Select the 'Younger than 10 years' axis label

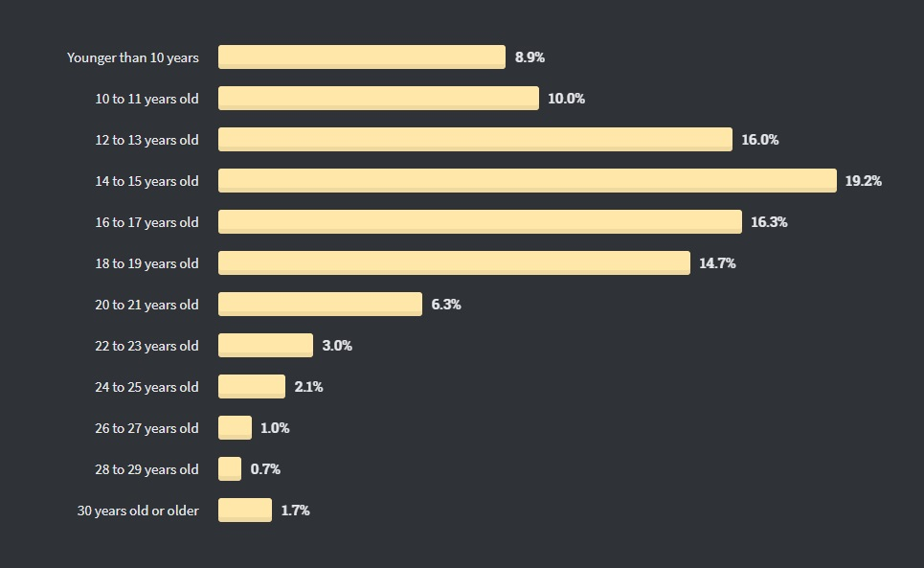[x=132, y=57]
